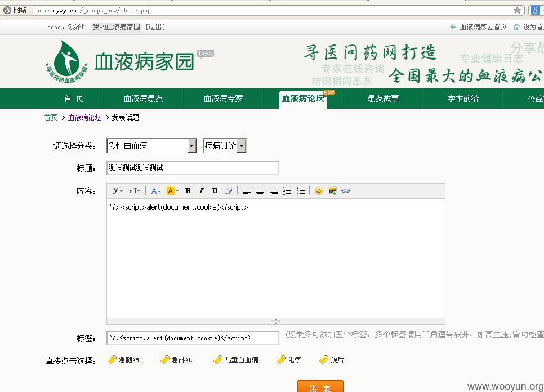This screenshot has height=392, width=544.
Task: Expand the 疾病讨论 dropdown
Action: click(242, 146)
